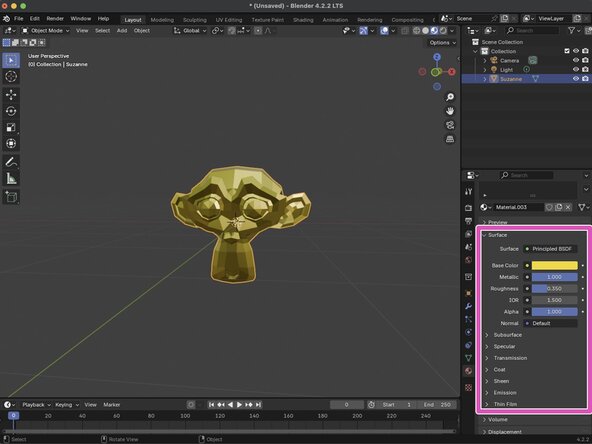Select the Rotate tool
Image resolution: width=592 pixels, height=444 pixels.
11,111
